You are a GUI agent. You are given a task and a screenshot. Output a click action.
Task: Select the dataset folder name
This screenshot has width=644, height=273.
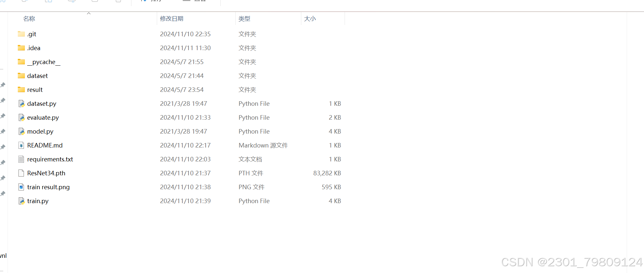tap(38, 76)
